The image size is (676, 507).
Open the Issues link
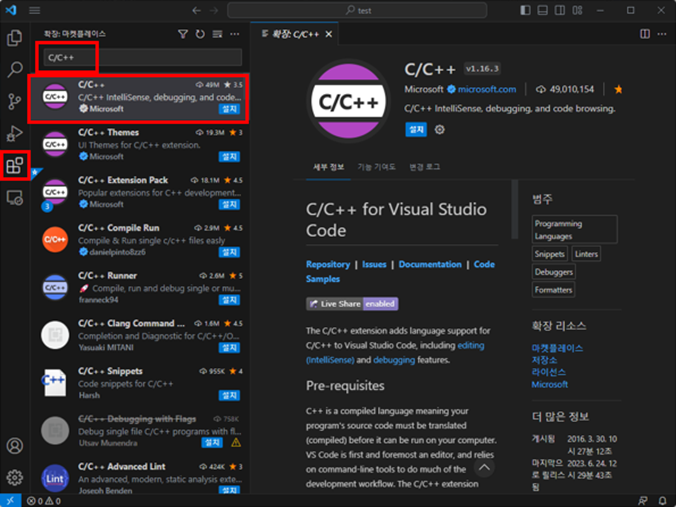tap(374, 264)
